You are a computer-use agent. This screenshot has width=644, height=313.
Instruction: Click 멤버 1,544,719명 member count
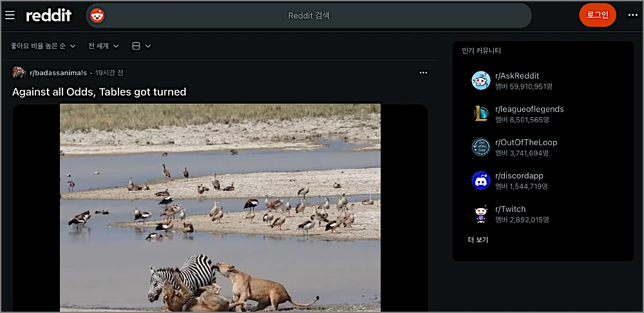[522, 187]
